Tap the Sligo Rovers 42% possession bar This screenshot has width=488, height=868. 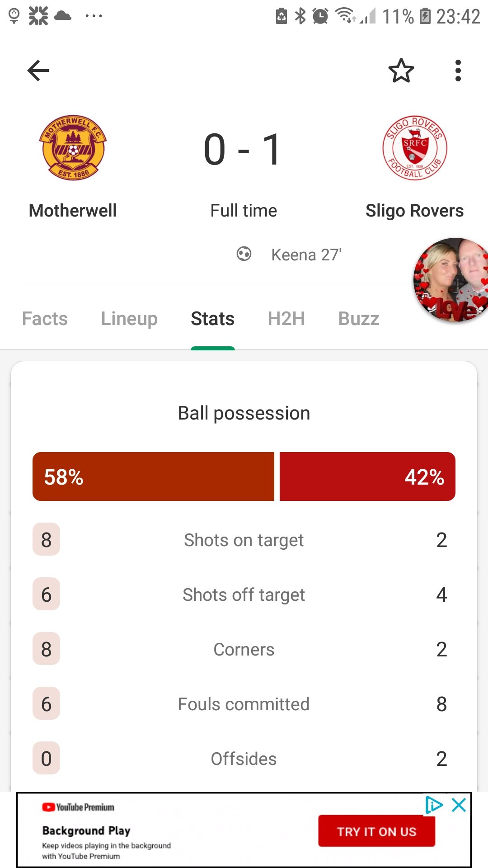(367, 476)
